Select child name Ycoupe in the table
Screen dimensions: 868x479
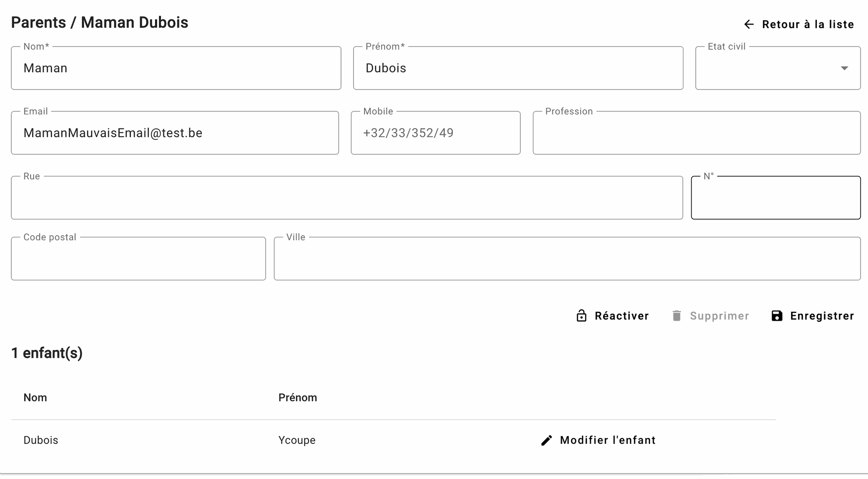tap(297, 441)
